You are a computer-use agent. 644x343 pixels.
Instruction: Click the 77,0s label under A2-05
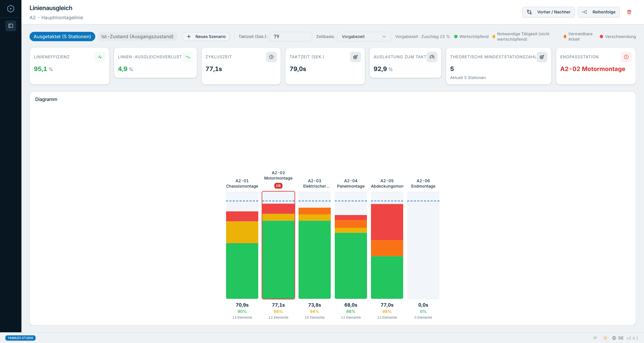(387, 305)
